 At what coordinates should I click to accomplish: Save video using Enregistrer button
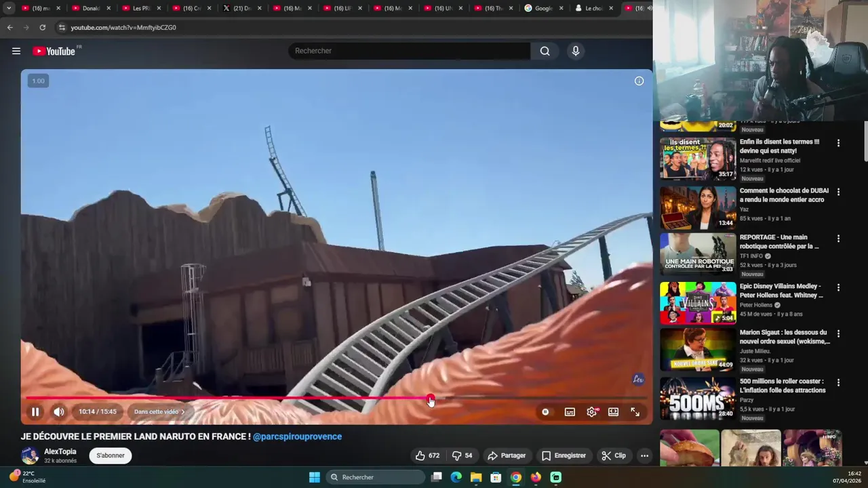564,455
